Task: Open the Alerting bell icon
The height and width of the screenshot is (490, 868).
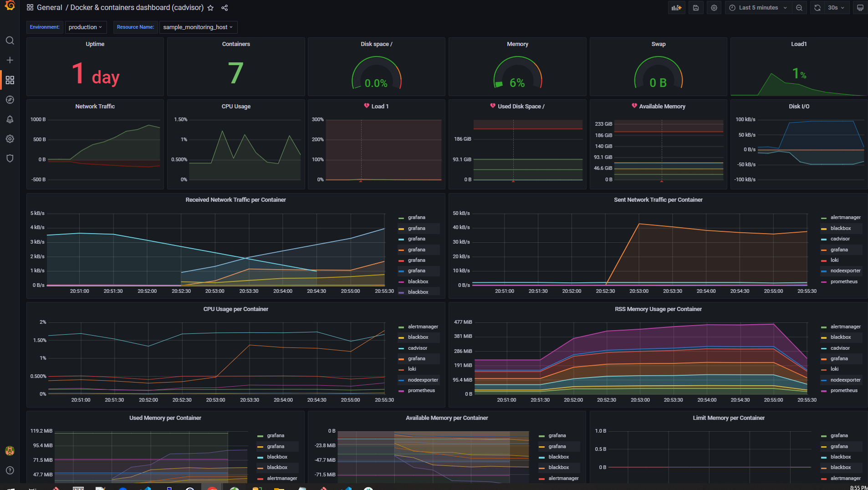Action: coord(10,119)
